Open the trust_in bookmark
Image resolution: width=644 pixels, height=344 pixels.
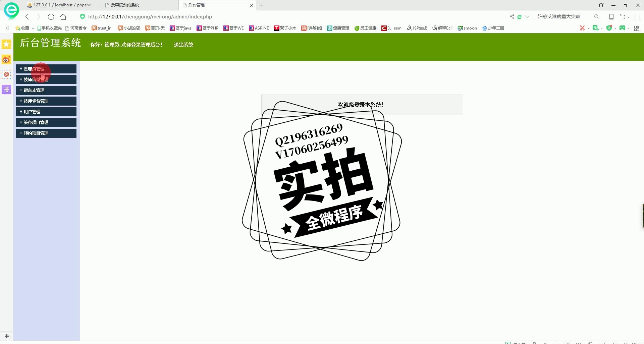(101, 28)
